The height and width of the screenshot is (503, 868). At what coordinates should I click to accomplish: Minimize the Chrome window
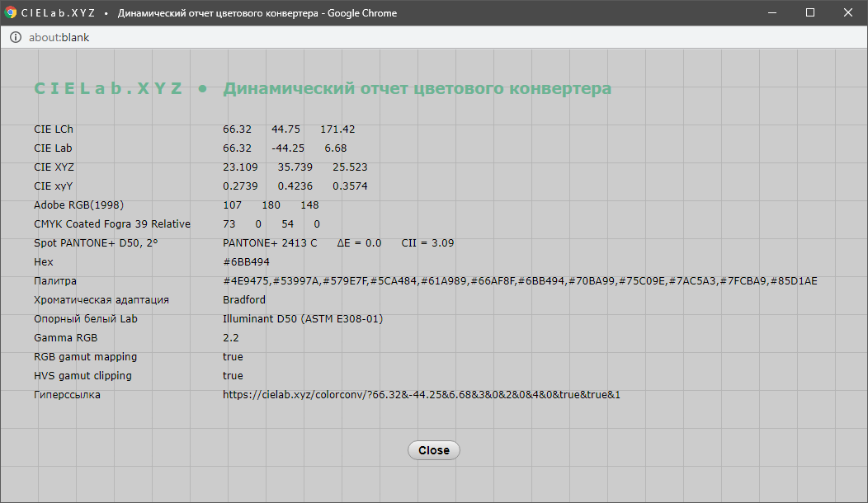tap(772, 12)
